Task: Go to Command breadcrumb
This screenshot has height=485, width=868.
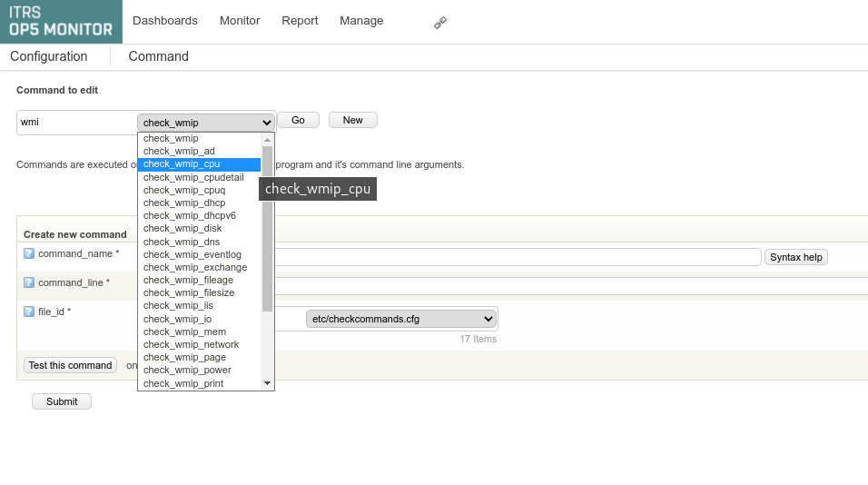Action: pyautogui.click(x=158, y=56)
